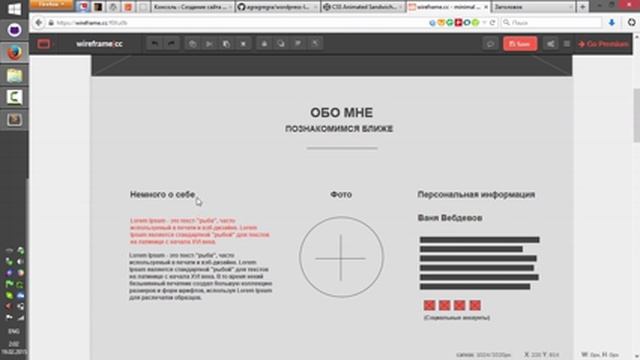Screen dimensions: 640x360
Task: Select the third red social icon box
Action: coord(460,305)
